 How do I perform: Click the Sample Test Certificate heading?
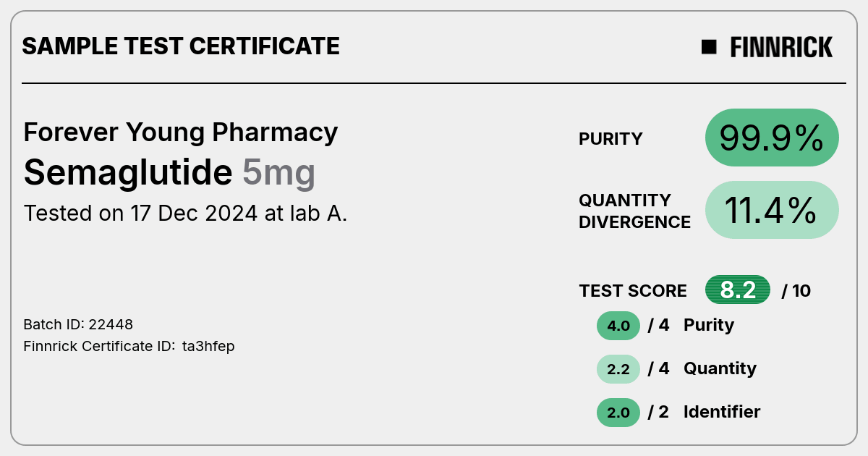[x=181, y=46]
